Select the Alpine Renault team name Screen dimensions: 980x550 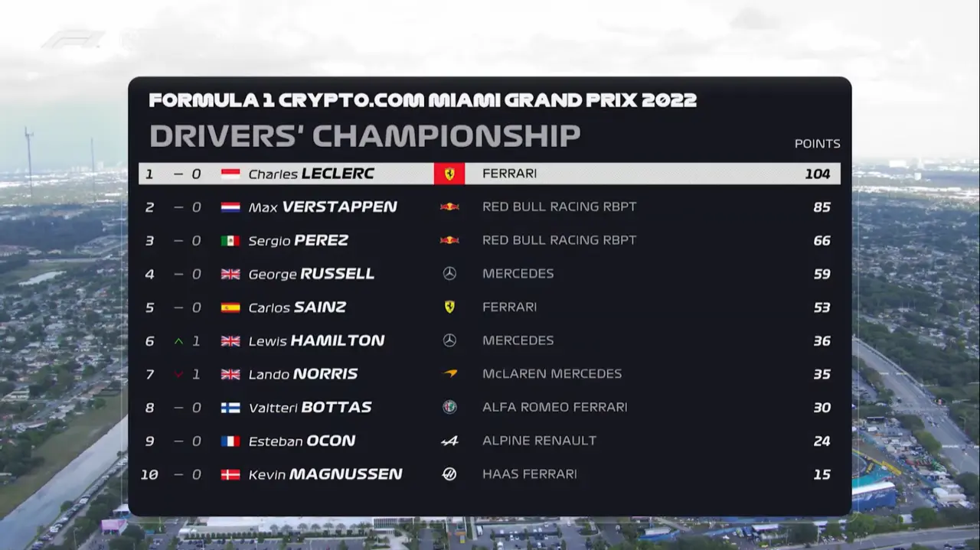[539, 441]
